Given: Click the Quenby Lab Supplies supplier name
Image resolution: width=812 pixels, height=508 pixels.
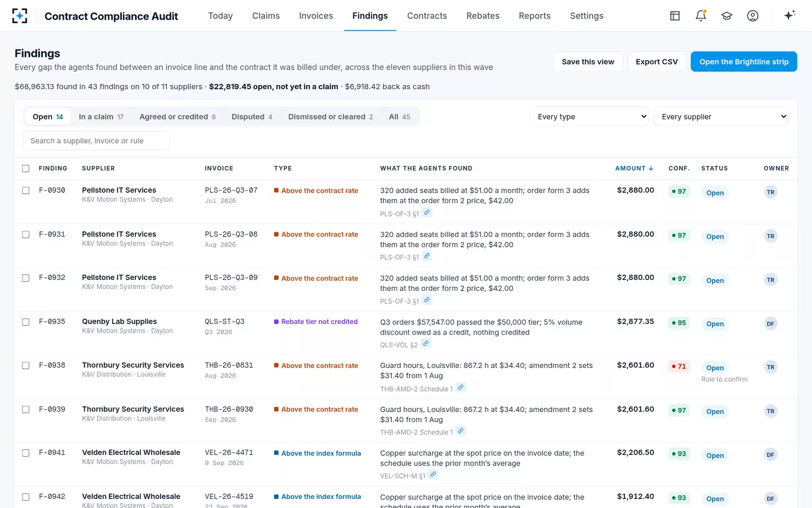Looking at the screenshot, I should click(120, 321).
